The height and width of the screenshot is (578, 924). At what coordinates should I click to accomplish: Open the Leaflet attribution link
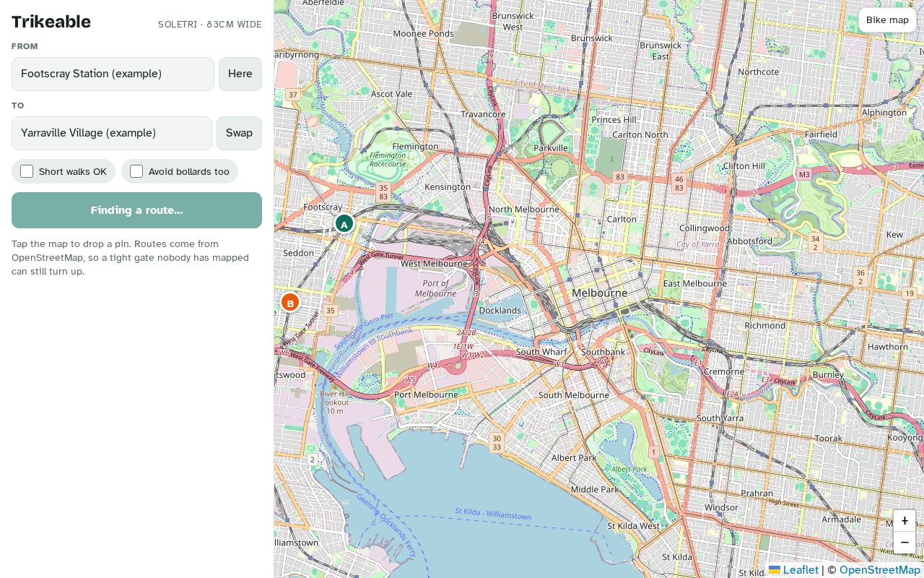click(793, 570)
